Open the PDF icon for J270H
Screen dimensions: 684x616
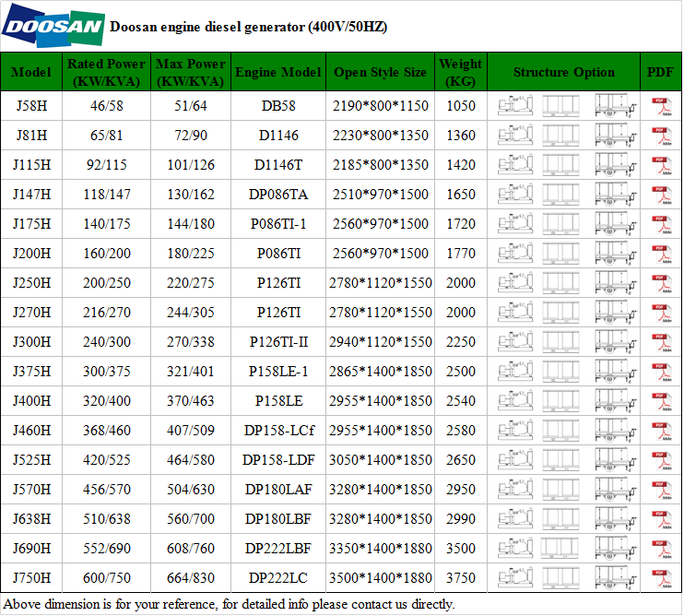[x=662, y=314]
